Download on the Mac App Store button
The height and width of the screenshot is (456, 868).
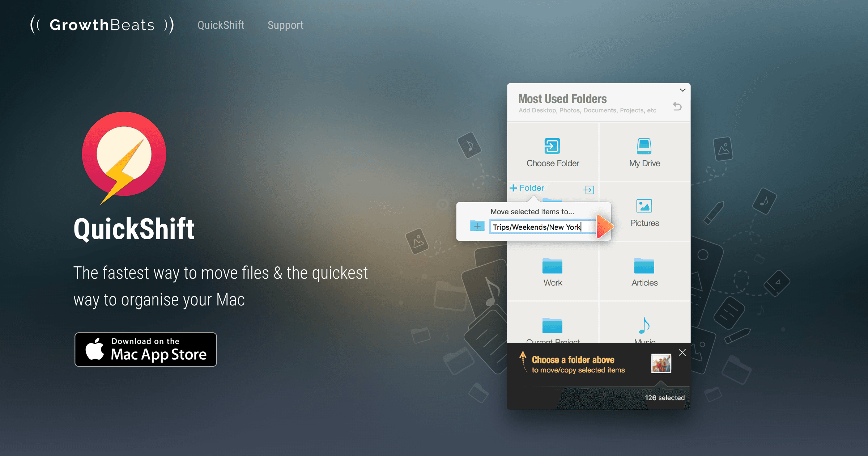tap(146, 350)
